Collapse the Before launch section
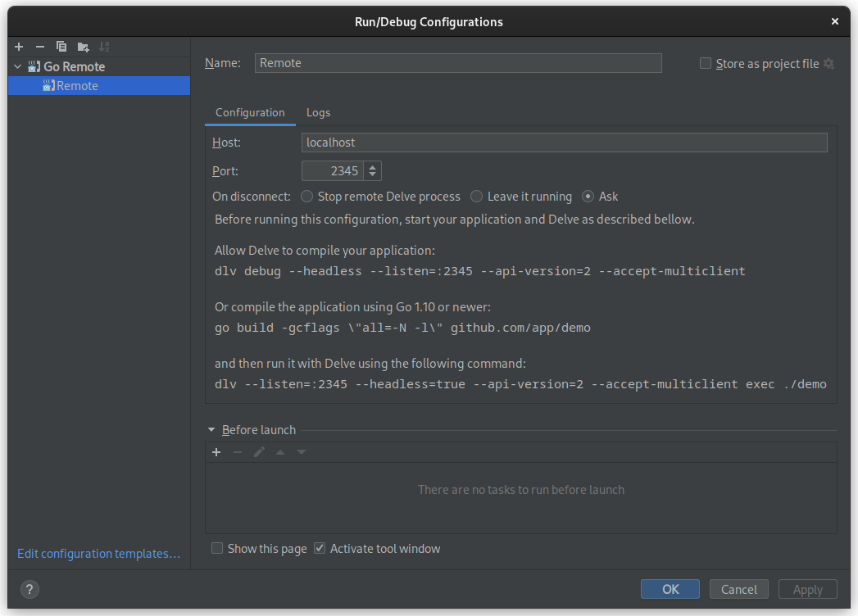This screenshot has height=616, width=858. (x=211, y=430)
